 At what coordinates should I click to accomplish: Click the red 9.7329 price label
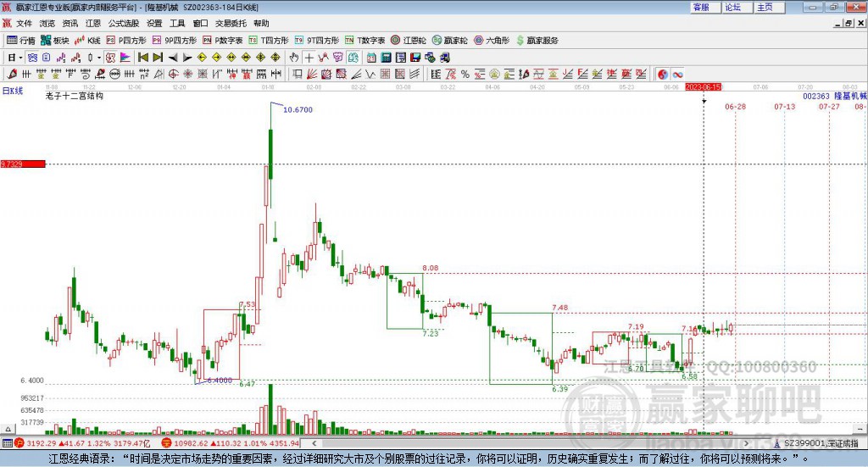[23, 164]
